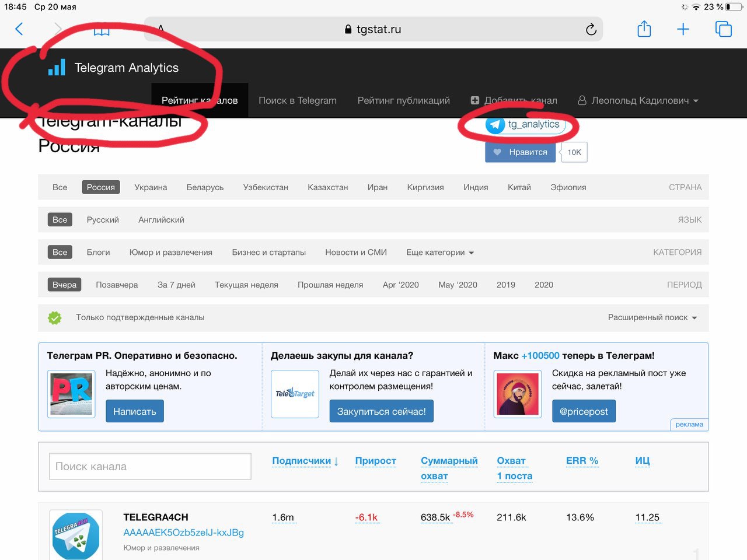Image resolution: width=747 pixels, height=560 pixels.
Task: Sort by ИЦ column
Action: [643, 461]
